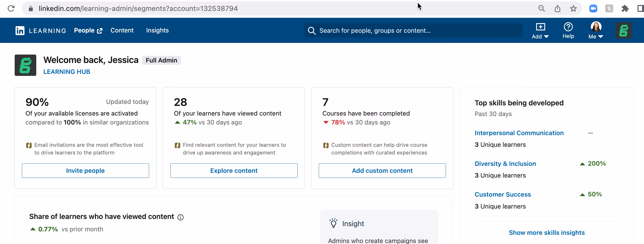Viewport: 644px width, 244px height.
Task: Open the browser share icon
Action: click(557, 9)
